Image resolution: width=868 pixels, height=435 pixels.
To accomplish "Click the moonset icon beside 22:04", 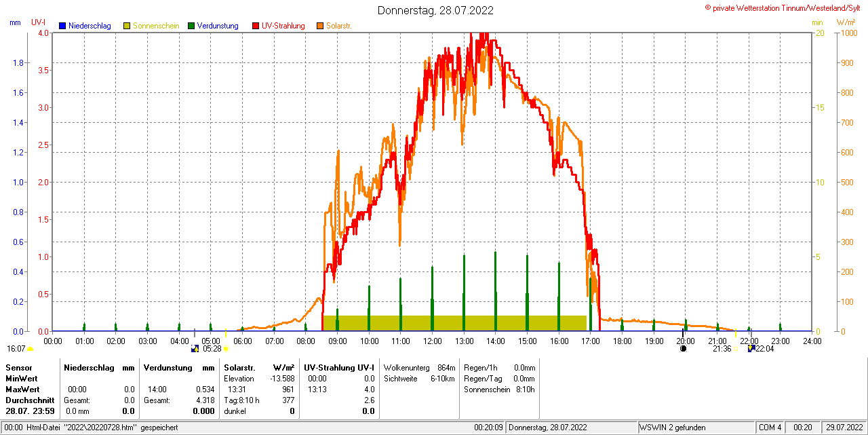I will point(751,348).
